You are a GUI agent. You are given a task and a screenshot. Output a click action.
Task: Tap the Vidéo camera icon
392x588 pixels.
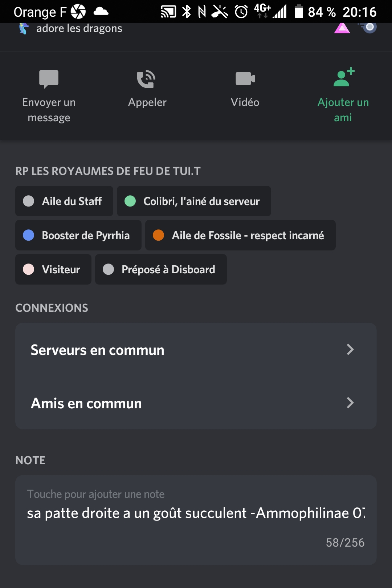coord(245,79)
